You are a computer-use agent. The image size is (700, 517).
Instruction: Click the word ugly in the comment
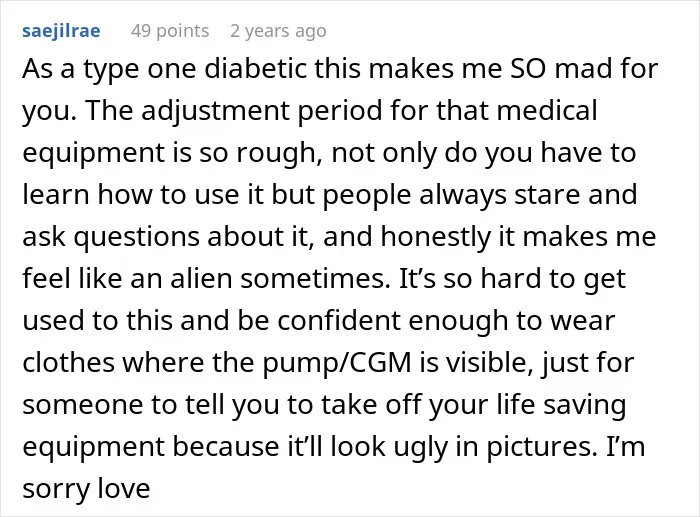(420, 447)
